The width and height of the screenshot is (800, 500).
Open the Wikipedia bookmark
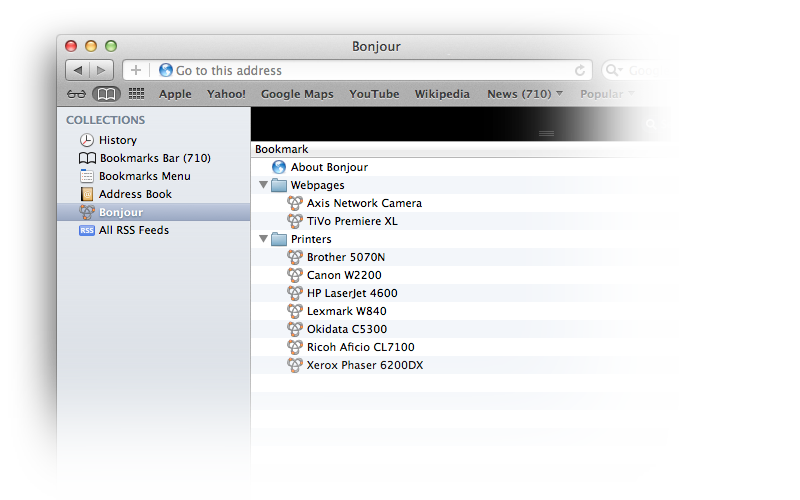coord(442,94)
